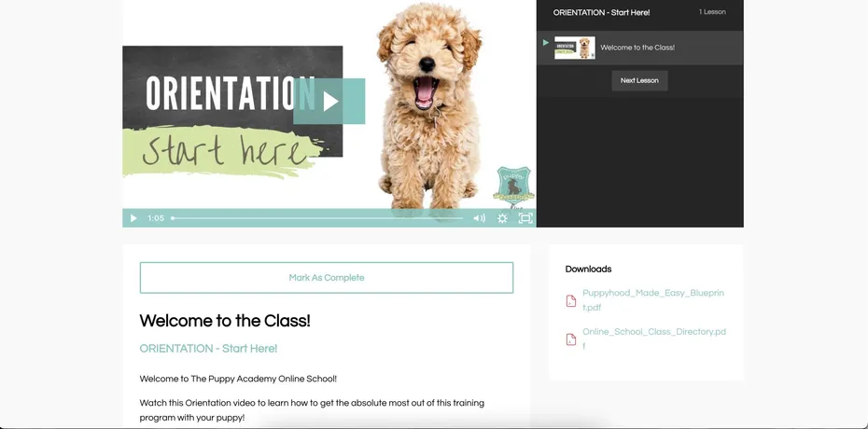Open the Welcome to the Class! lesson title

click(637, 48)
